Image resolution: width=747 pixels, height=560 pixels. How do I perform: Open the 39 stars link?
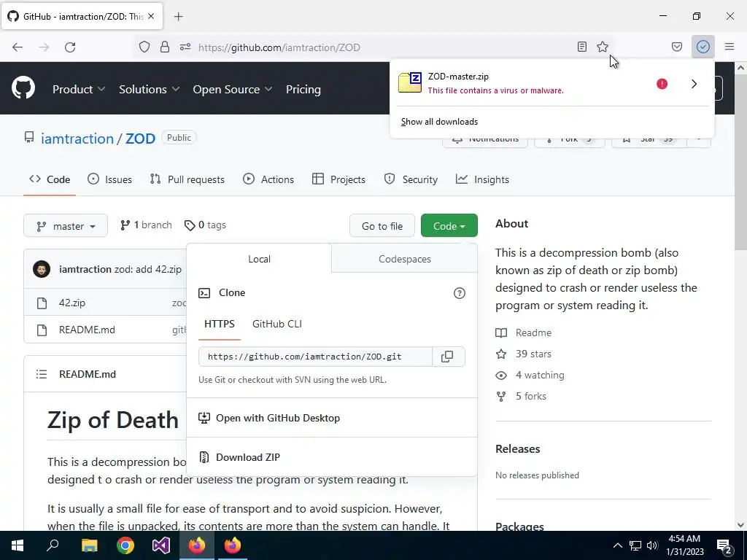(524, 354)
